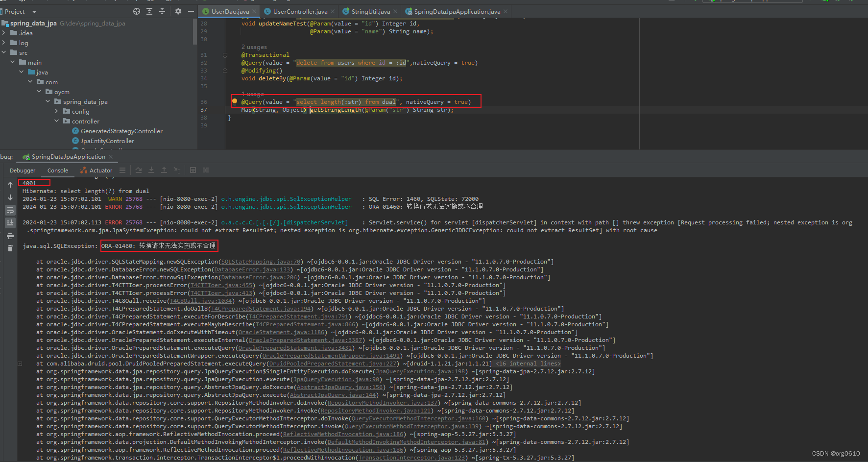Screen dimensions: 868x462
Task: Collapse the src folder
Action: point(4,52)
